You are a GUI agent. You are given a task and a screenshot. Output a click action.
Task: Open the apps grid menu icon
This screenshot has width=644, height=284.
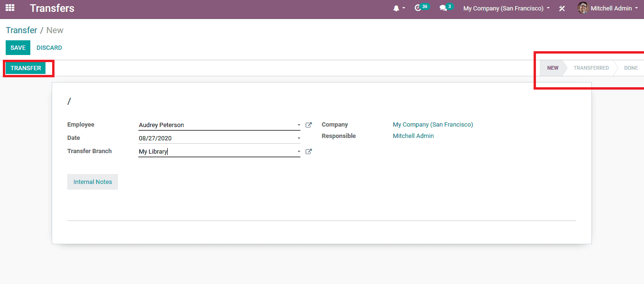tap(10, 8)
